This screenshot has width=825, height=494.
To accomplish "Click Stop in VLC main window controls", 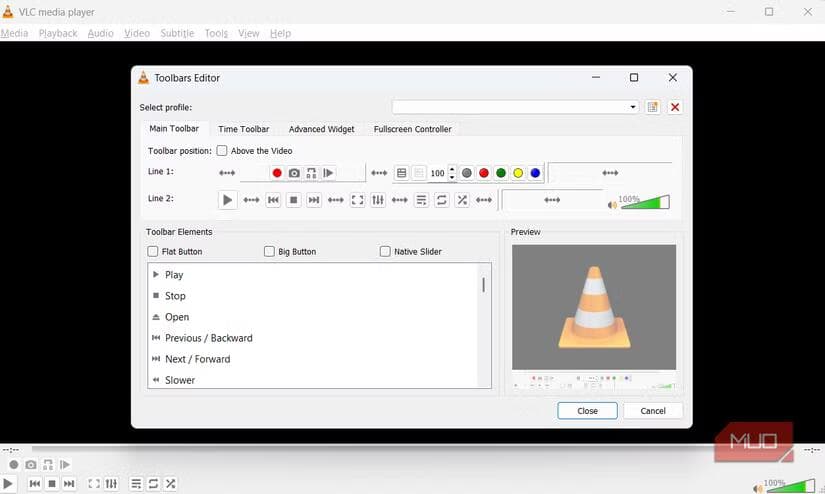I will pos(52,483).
